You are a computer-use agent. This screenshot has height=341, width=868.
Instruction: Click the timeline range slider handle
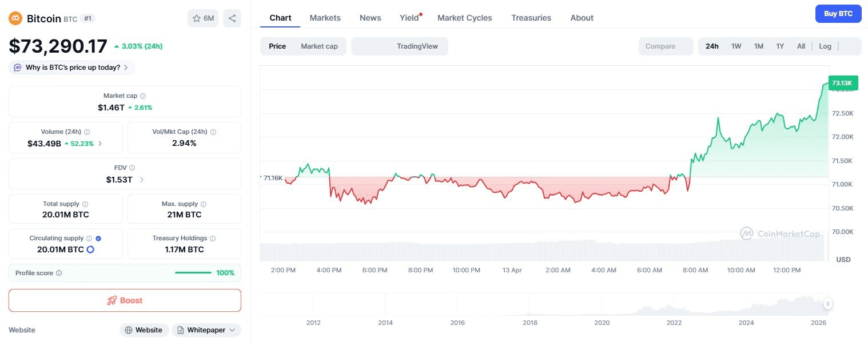[x=827, y=304]
